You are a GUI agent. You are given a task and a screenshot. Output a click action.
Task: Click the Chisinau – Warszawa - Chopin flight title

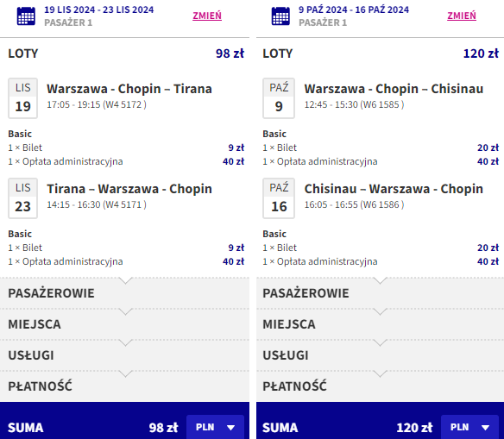pyautogui.click(x=394, y=189)
